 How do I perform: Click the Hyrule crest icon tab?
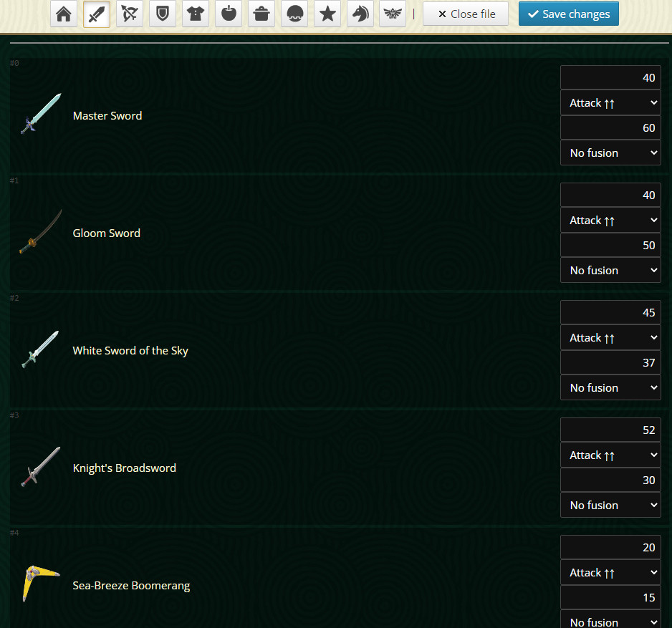click(x=393, y=14)
